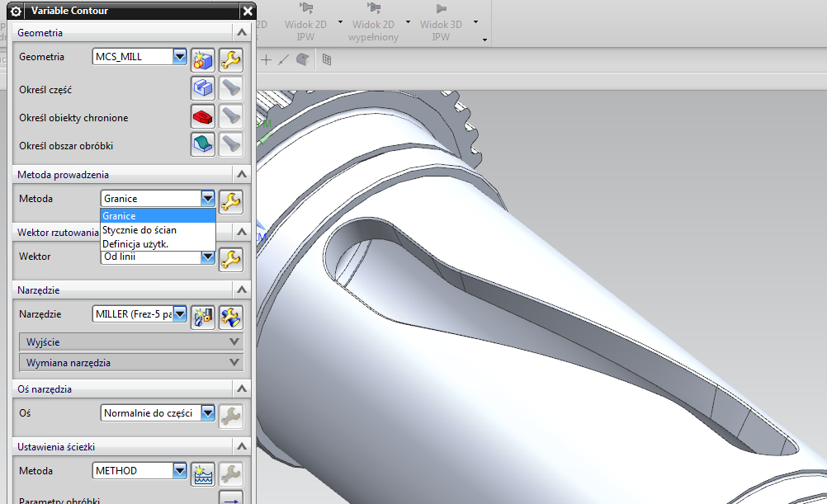Click the create new tool icon
Viewport: 827px width, 504px height.
point(203,317)
